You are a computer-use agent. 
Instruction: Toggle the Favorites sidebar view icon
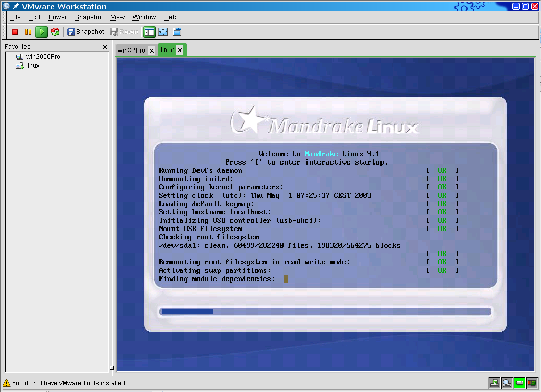click(150, 32)
